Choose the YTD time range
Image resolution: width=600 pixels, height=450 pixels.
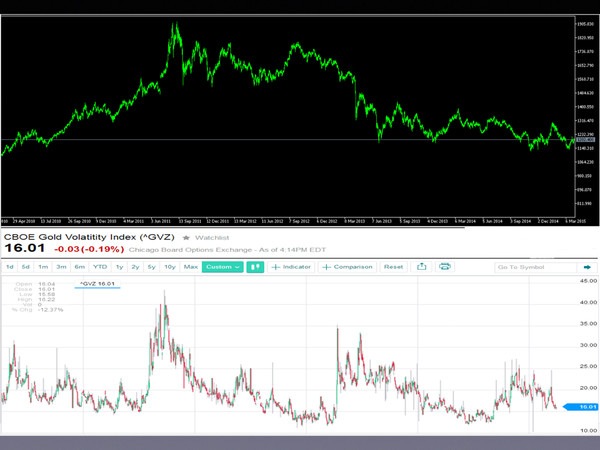coord(100,267)
